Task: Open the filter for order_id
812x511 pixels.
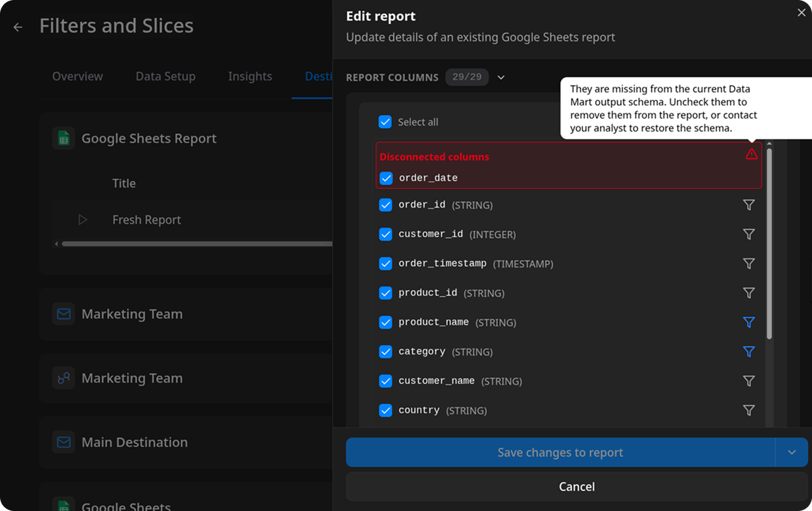Action: point(749,205)
